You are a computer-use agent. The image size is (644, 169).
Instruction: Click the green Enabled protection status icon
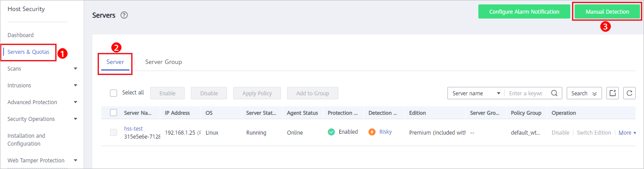coord(331,132)
